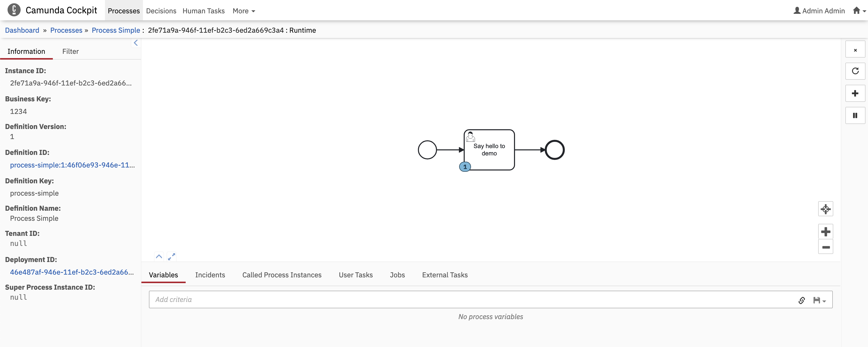The image size is (868, 347).
Task: Follow the Dashboard breadcrumb link
Action: click(22, 30)
